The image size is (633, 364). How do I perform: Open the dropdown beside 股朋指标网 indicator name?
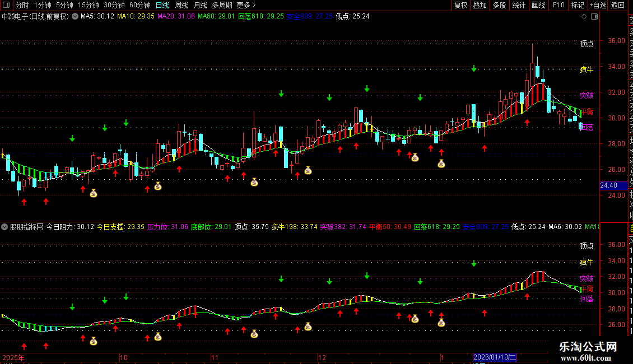(4, 227)
